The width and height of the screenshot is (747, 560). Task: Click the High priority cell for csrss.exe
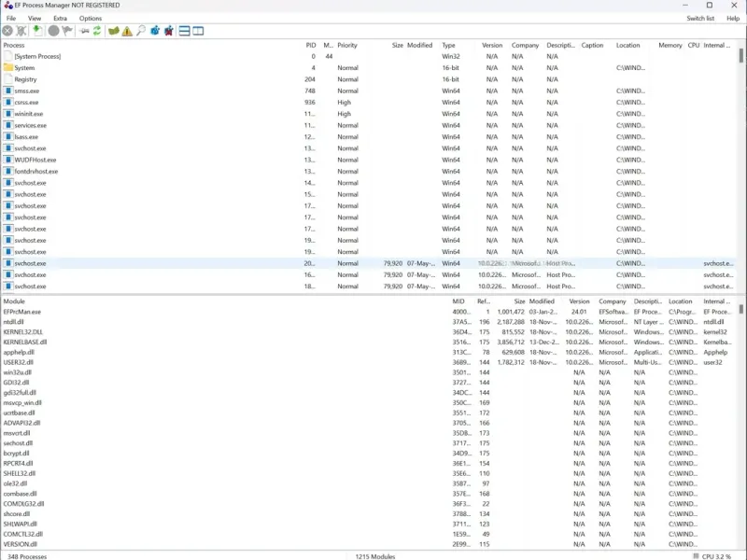[344, 103]
